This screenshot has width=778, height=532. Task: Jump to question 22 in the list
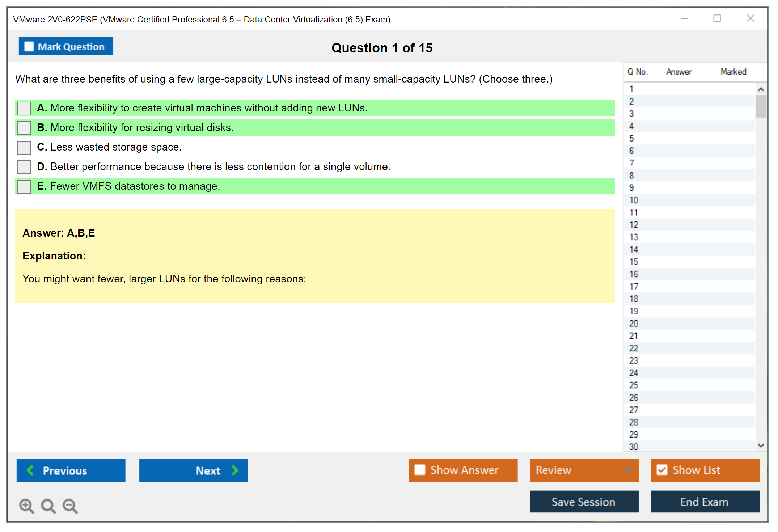coord(634,348)
